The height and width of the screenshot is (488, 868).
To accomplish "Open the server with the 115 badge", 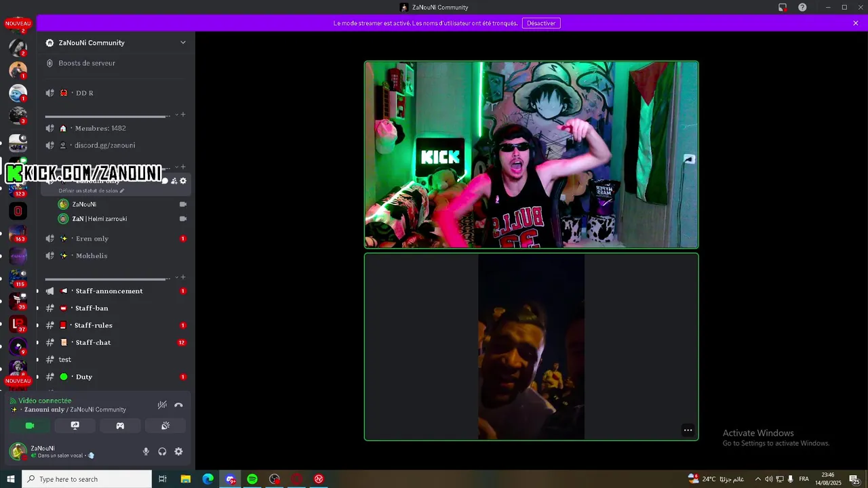I will tap(18, 279).
